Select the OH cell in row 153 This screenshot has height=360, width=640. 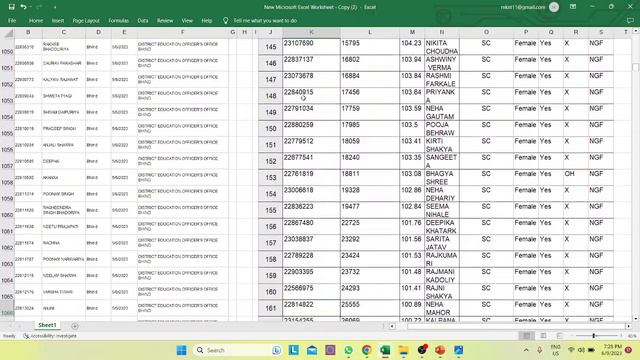[x=576, y=178]
